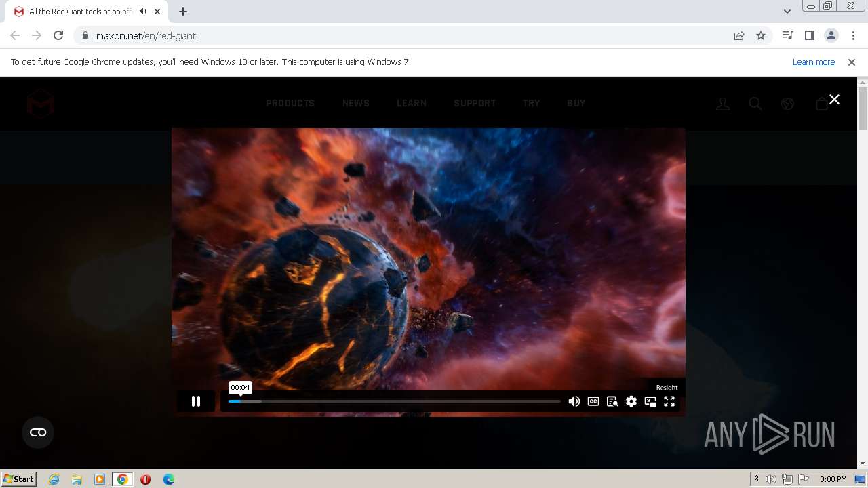Open the Maxon user account icon

[x=723, y=104]
